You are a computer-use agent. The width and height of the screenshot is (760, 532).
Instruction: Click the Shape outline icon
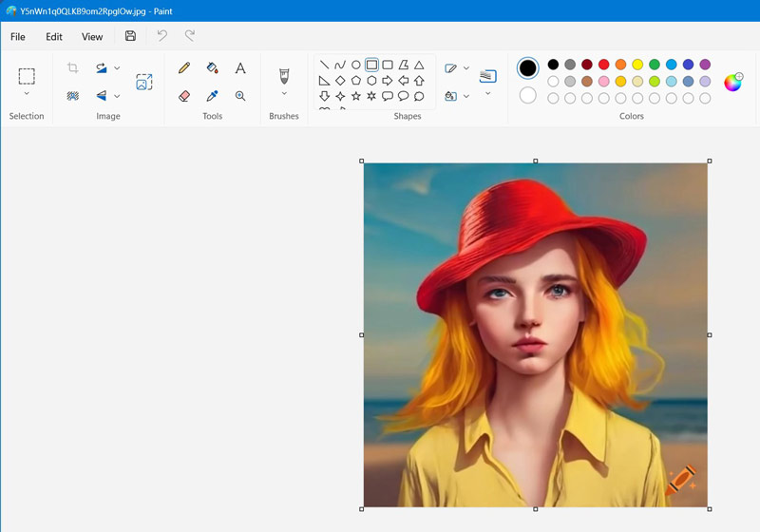(x=450, y=67)
